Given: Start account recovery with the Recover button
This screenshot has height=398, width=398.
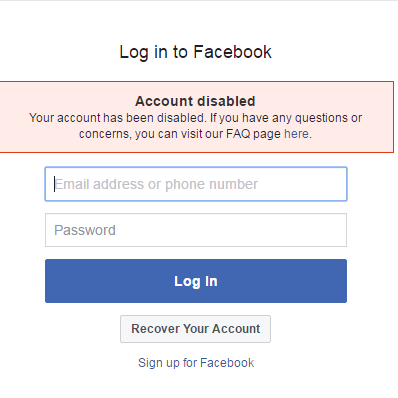Looking at the screenshot, I should 195,329.
